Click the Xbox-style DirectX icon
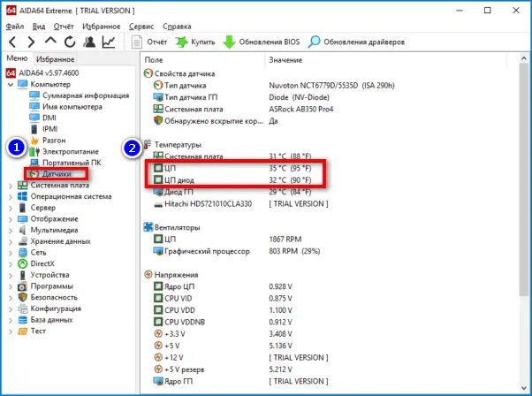 pos(22,263)
